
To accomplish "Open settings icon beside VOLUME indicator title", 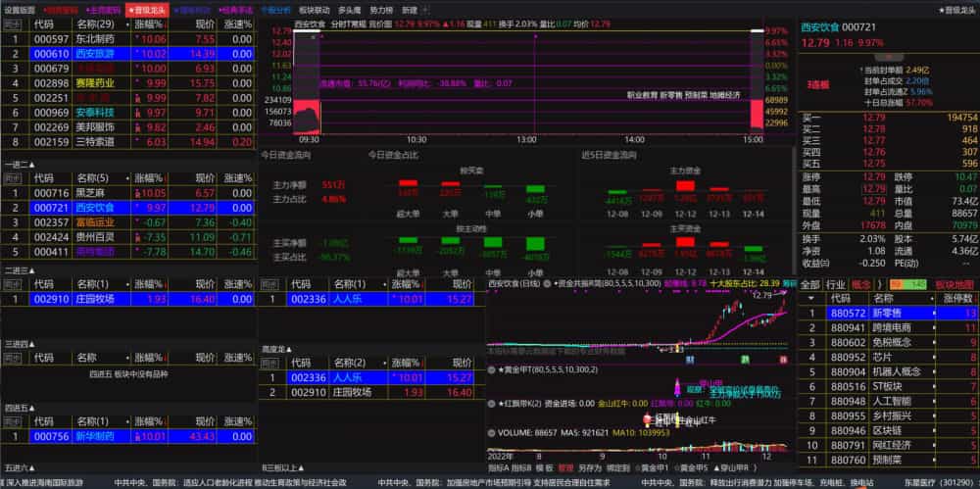I will [x=492, y=433].
